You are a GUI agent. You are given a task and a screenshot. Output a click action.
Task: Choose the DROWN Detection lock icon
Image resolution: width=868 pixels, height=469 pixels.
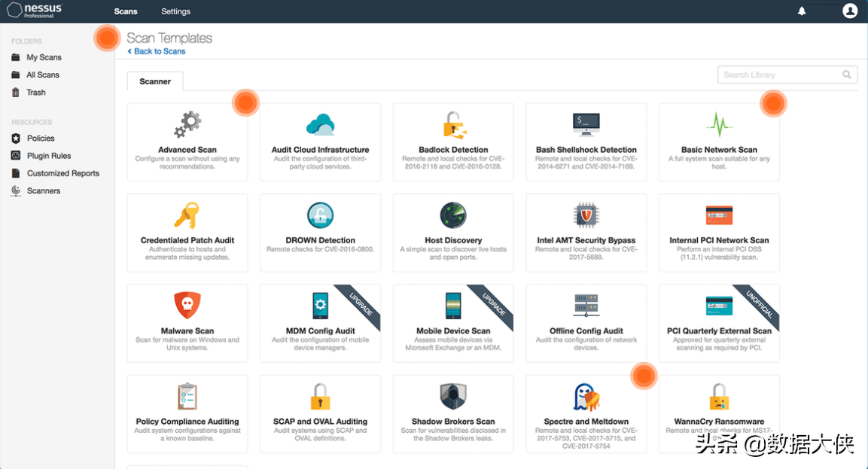click(321, 215)
